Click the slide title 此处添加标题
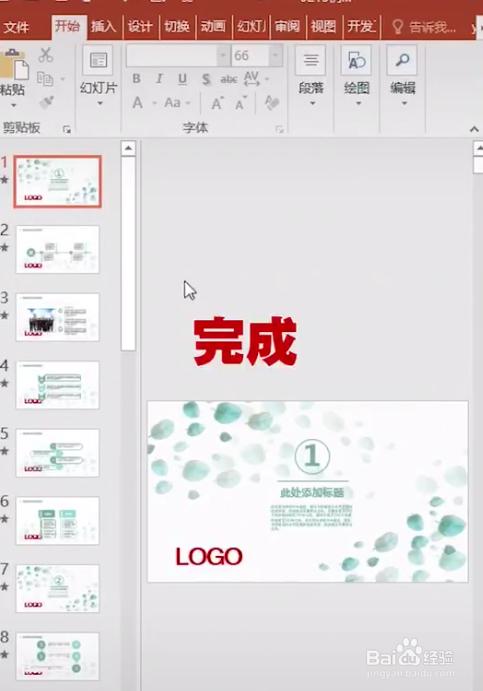 (x=312, y=492)
